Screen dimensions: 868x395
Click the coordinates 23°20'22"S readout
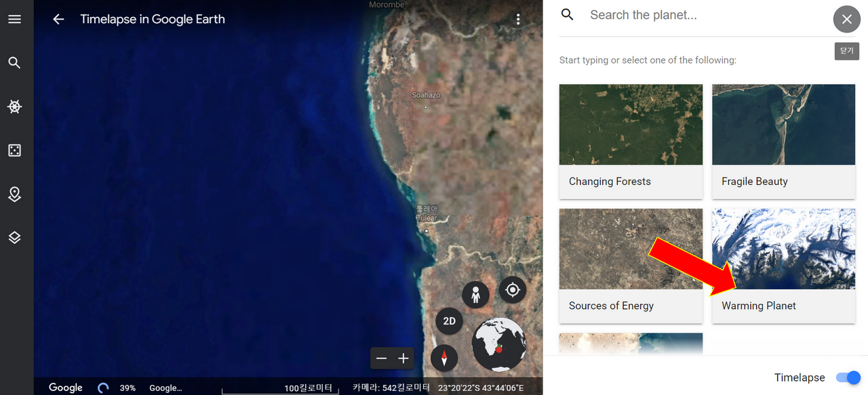click(481, 388)
